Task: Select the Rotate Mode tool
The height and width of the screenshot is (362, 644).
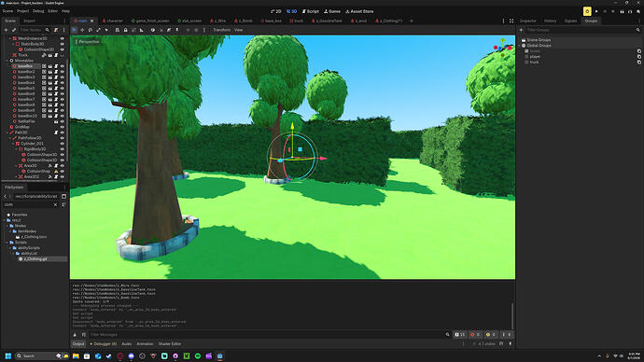Action: [x=91, y=30]
